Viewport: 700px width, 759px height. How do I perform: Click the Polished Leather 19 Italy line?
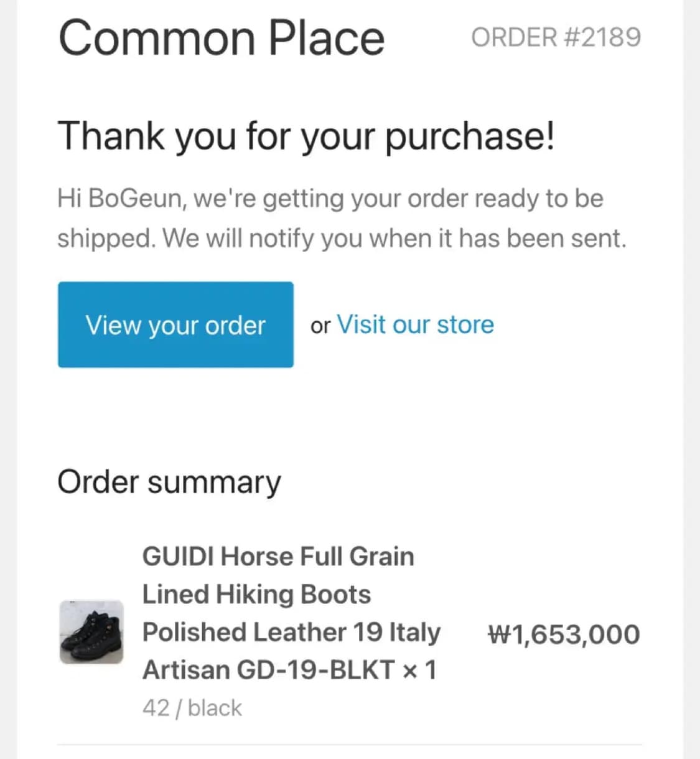291,632
